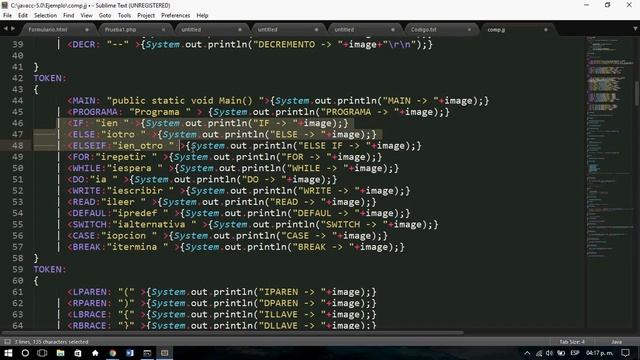This screenshot has height=360, width=640.
Task: Click the <WHILE token name
Action: (84, 168)
